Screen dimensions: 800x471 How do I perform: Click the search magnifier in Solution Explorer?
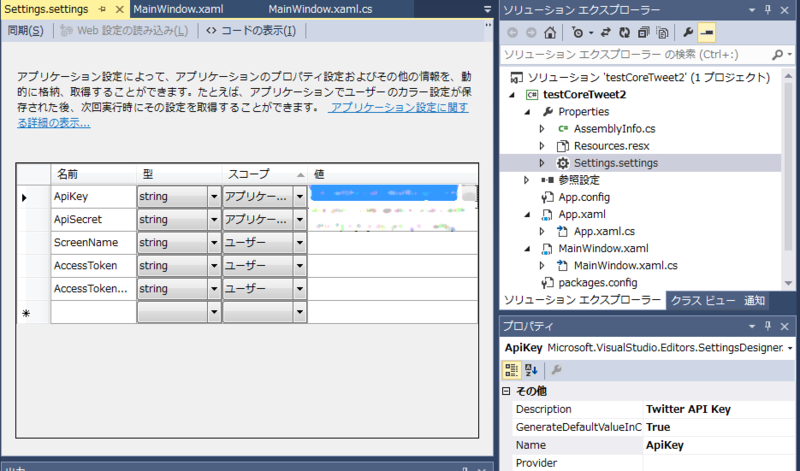pos(777,55)
